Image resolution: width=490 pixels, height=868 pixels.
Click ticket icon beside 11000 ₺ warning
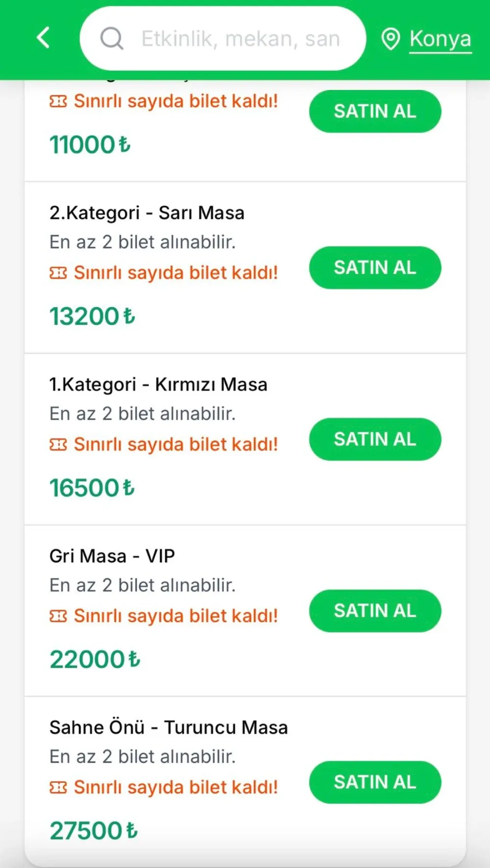tap(58, 101)
